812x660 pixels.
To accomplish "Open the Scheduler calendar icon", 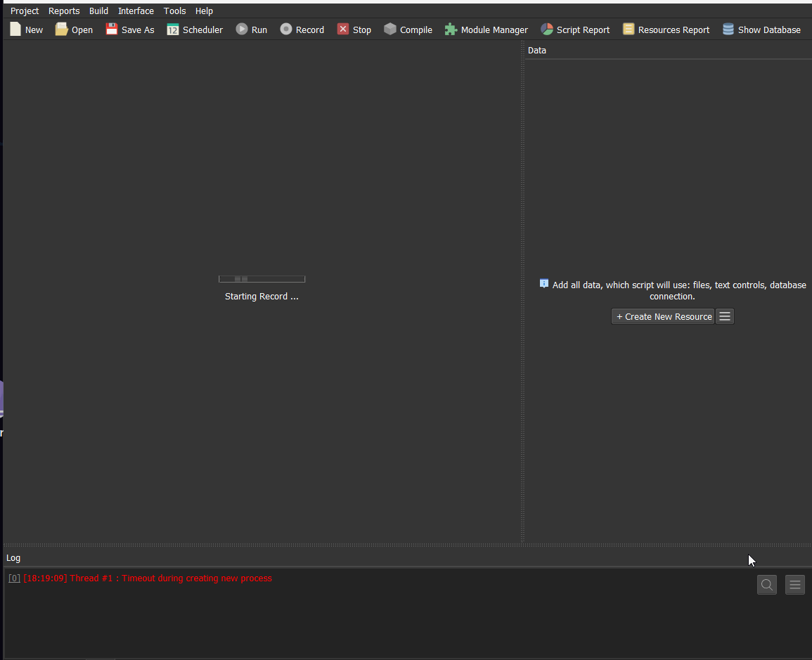I will coord(173,30).
